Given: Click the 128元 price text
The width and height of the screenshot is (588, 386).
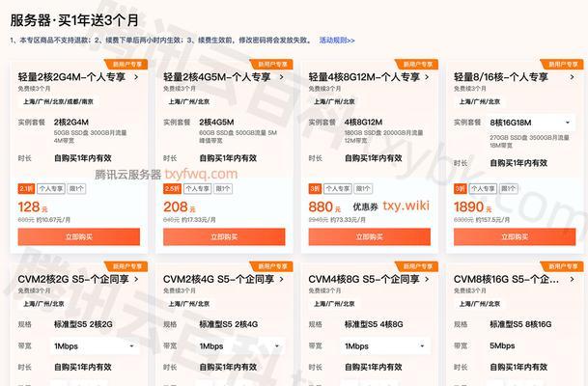Looking at the screenshot, I should pos(33,207).
